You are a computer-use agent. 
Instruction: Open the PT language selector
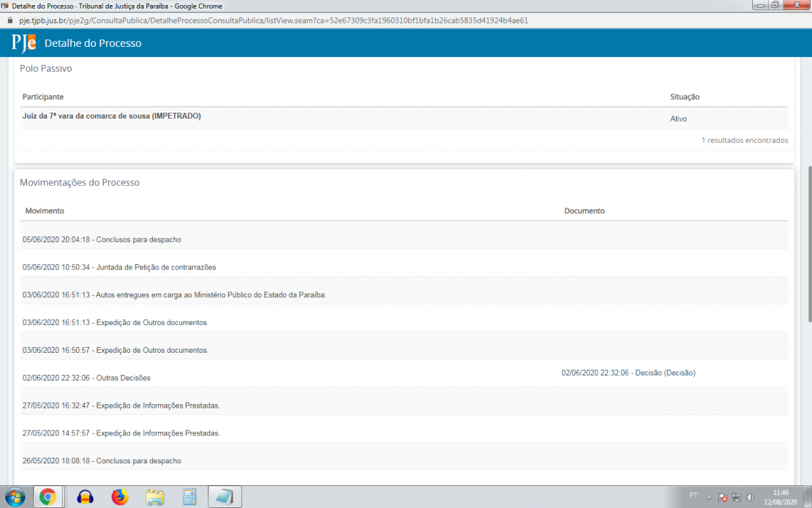693,496
